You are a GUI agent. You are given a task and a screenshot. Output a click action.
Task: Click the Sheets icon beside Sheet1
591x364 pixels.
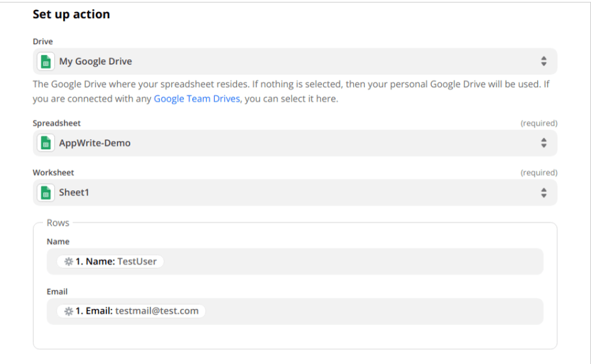(x=46, y=193)
